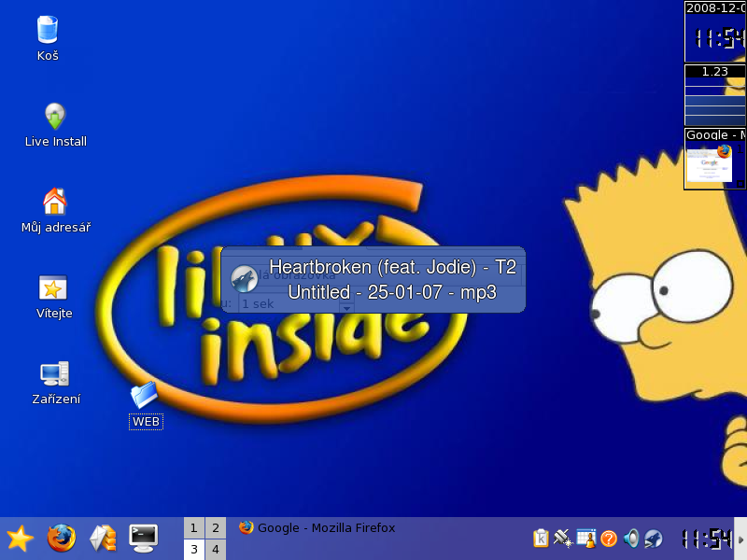The height and width of the screenshot is (560, 747).
Task: Open the Amarok wolf tray icon
Action: pos(653,539)
